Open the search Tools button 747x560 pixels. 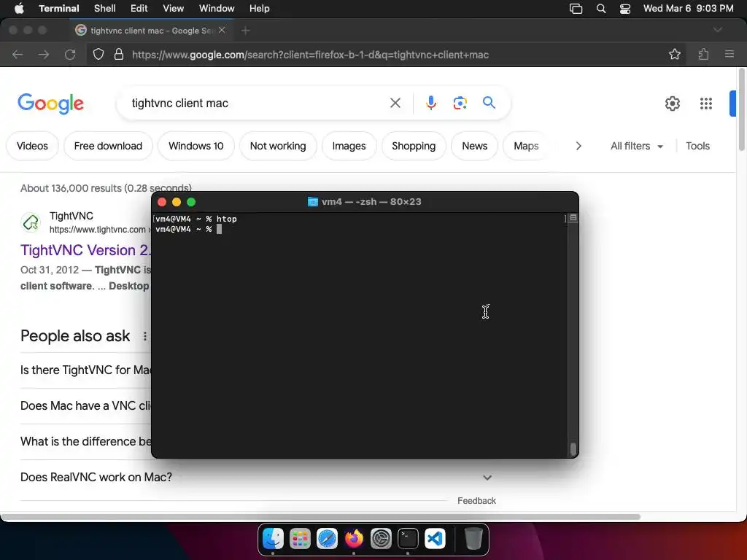(697, 146)
